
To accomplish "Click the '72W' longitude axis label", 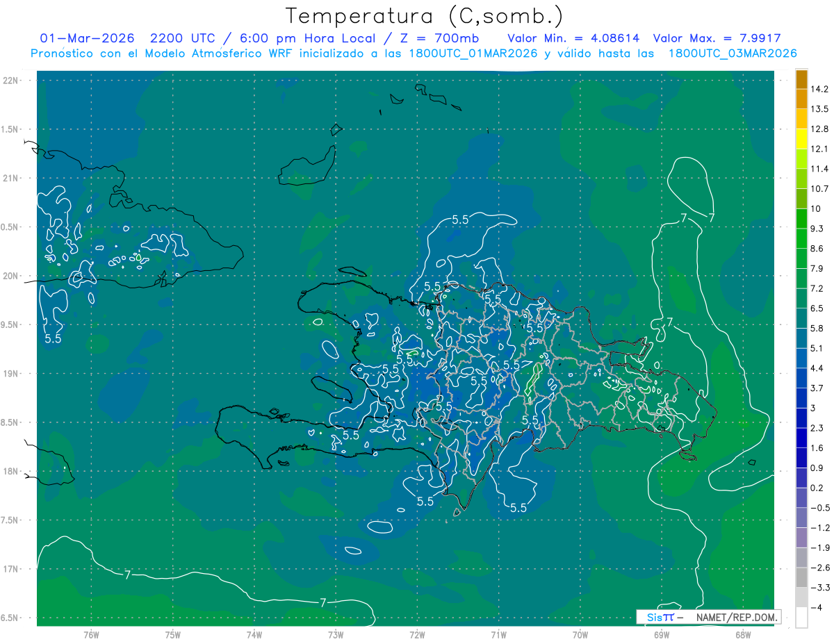I will pyautogui.click(x=417, y=635).
